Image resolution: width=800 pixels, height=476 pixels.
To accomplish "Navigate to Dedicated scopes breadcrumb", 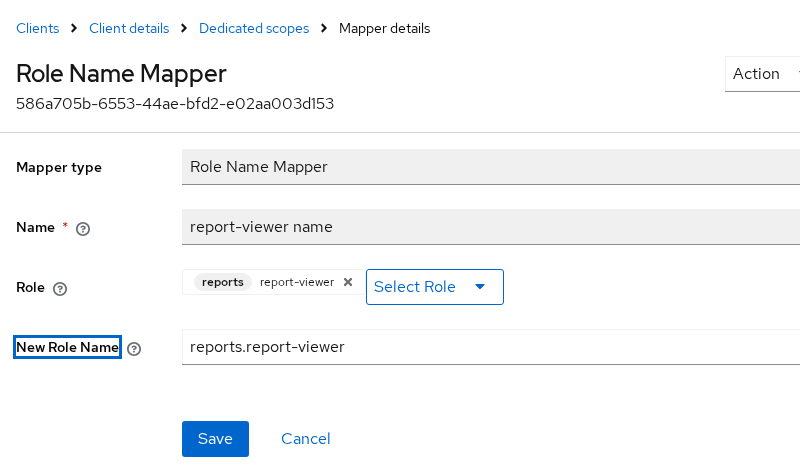I will point(254,29).
